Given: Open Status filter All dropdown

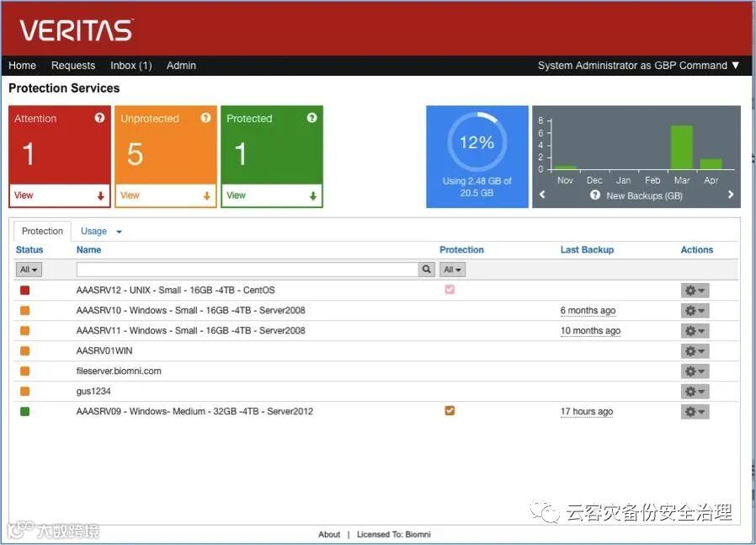Looking at the screenshot, I should pyautogui.click(x=29, y=270).
